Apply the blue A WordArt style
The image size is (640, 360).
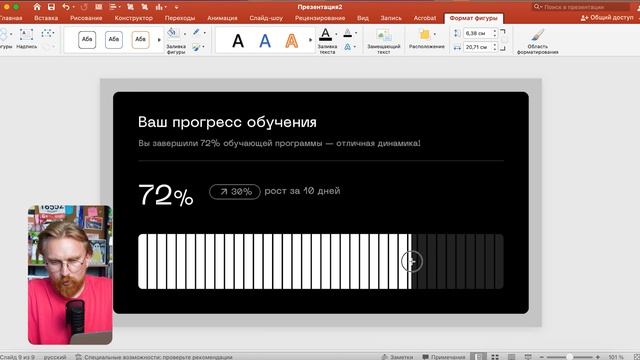click(265, 41)
